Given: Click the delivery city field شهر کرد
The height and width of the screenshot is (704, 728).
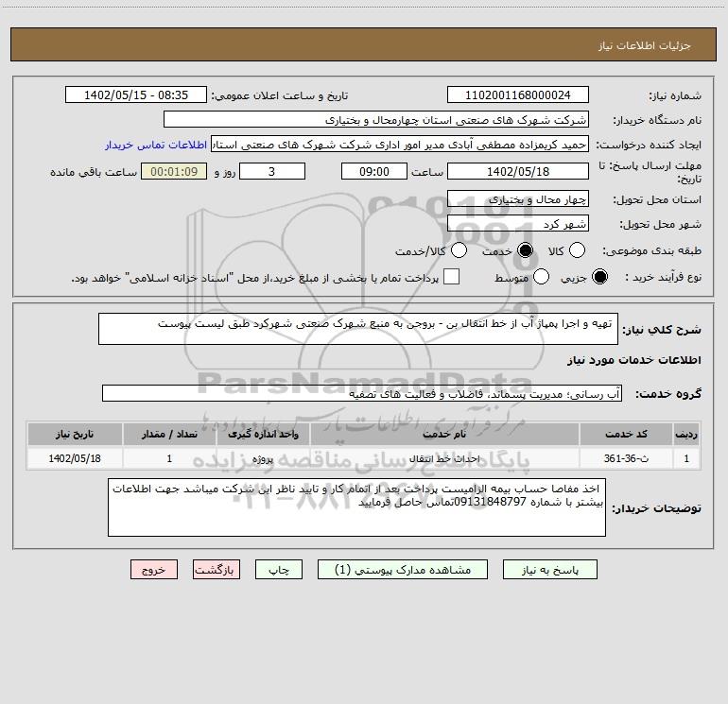Looking at the screenshot, I should (x=518, y=224).
